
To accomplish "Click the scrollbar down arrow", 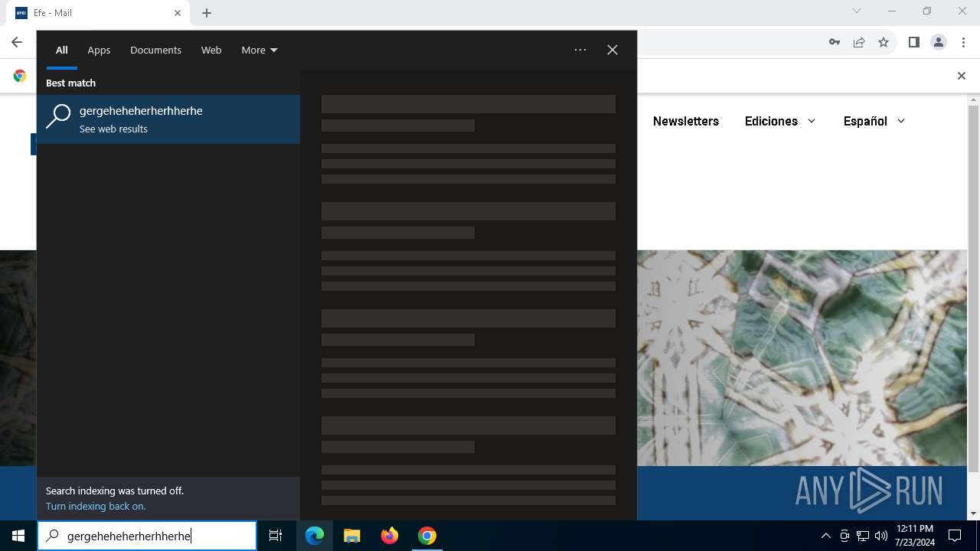I will [x=973, y=514].
